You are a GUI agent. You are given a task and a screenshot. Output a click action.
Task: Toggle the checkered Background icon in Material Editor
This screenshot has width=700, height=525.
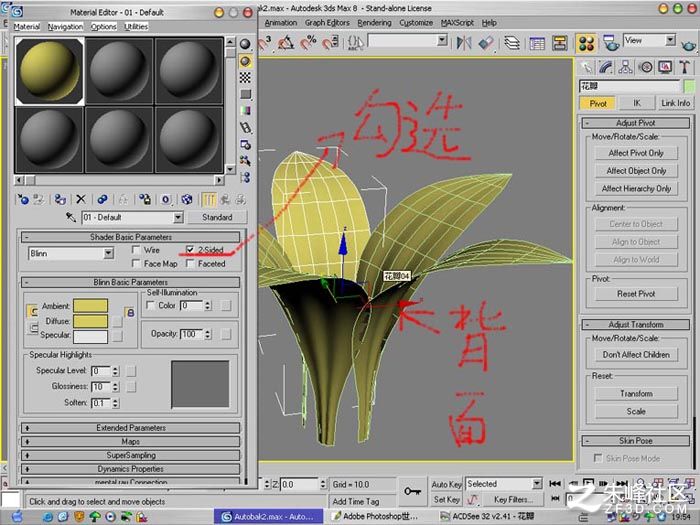pyautogui.click(x=245, y=78)
